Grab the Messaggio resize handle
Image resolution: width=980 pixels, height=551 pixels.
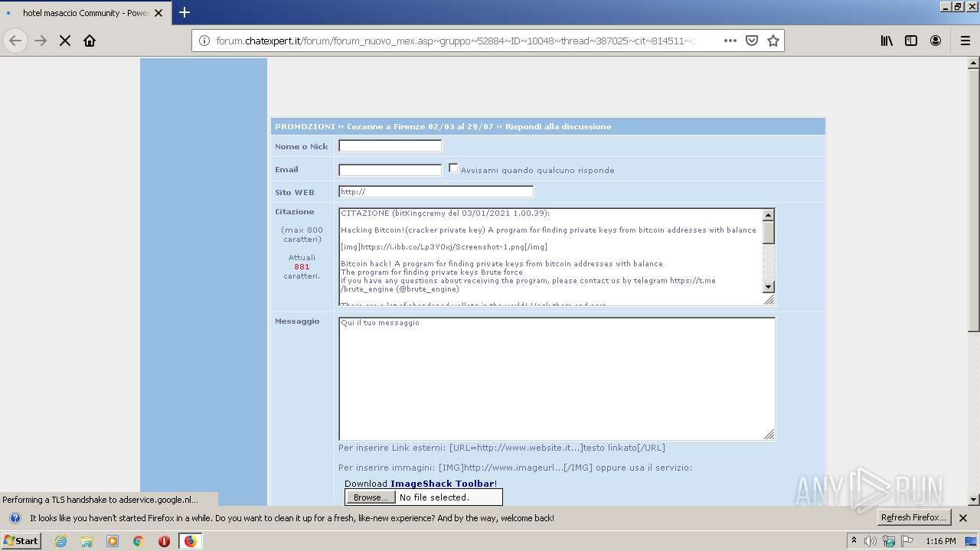click(x=769, y=435)
